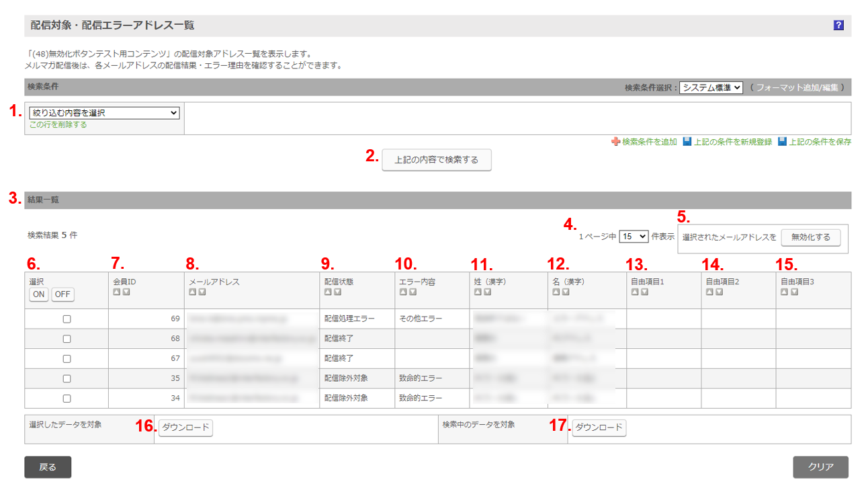Click 上記の内容で検索する button
Image resolution: width=868 pixels, height=494 pixels.
437,160
